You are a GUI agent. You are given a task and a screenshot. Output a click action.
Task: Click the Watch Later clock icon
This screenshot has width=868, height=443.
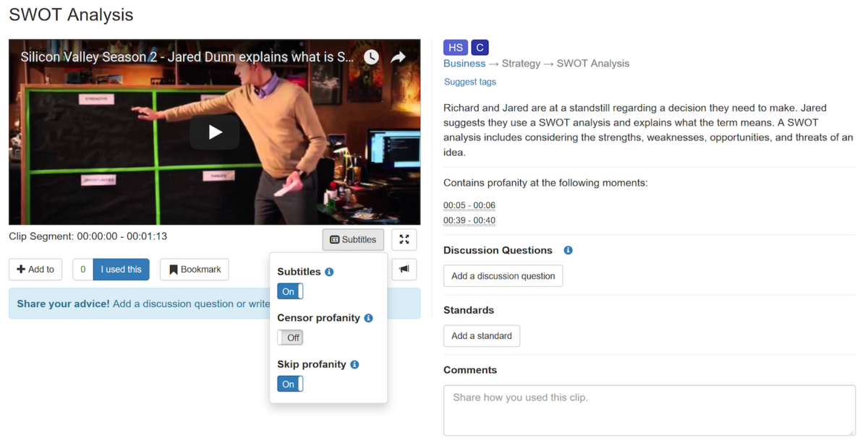click(371, 56)
